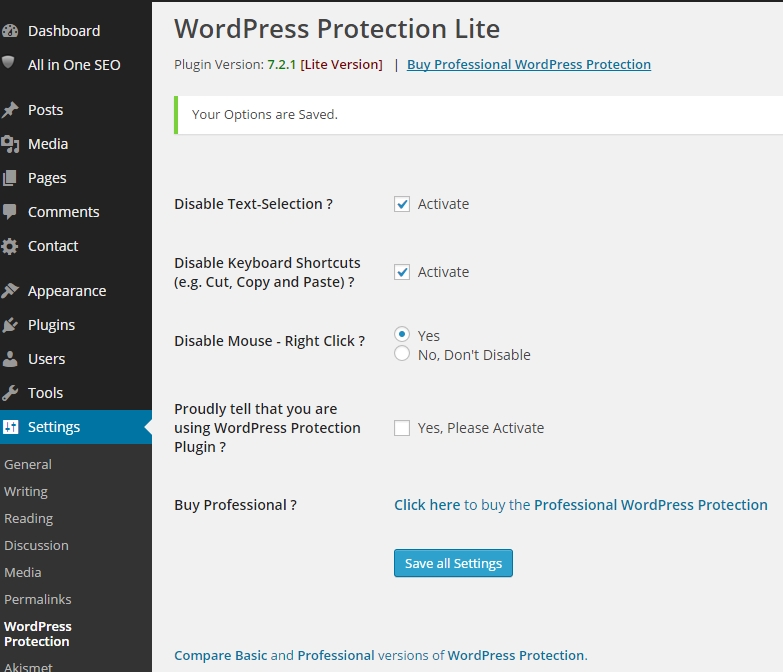
Task: Open WordPress Protection submenu item
Action: 38,634
